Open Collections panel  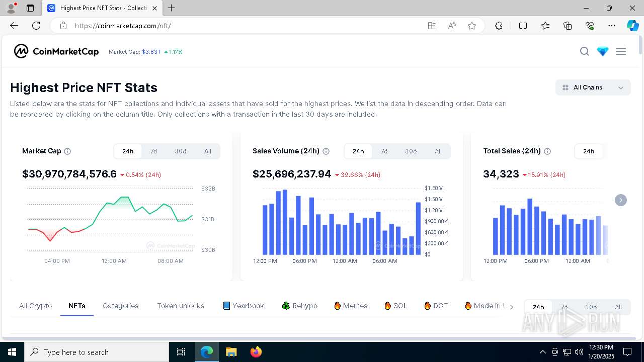(568, 26)
